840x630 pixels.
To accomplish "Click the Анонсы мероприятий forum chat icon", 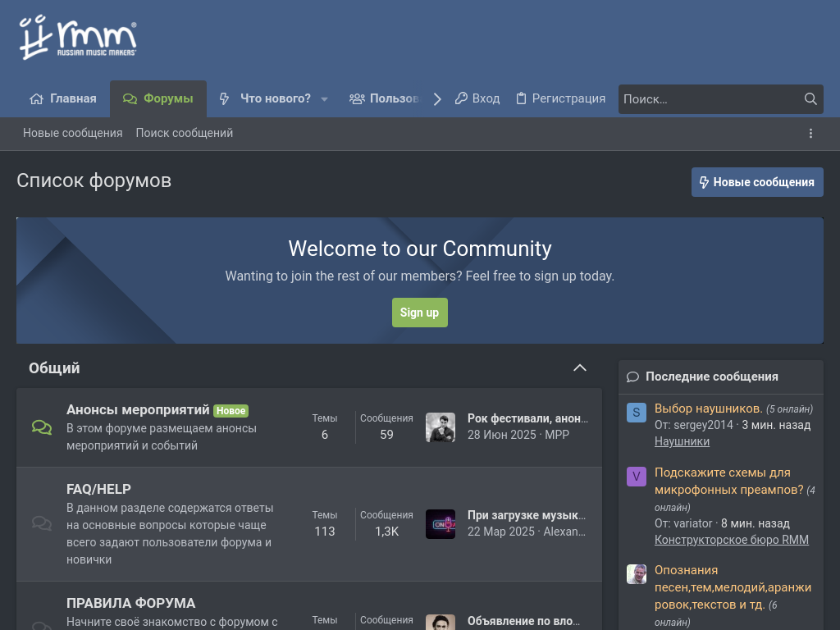I will coord(42,427).
